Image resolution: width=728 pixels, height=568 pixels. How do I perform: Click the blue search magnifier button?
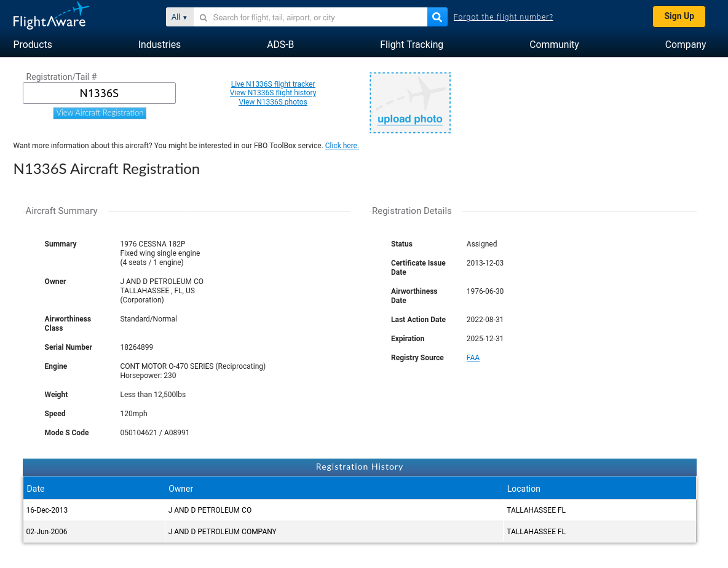click(437, 17)
